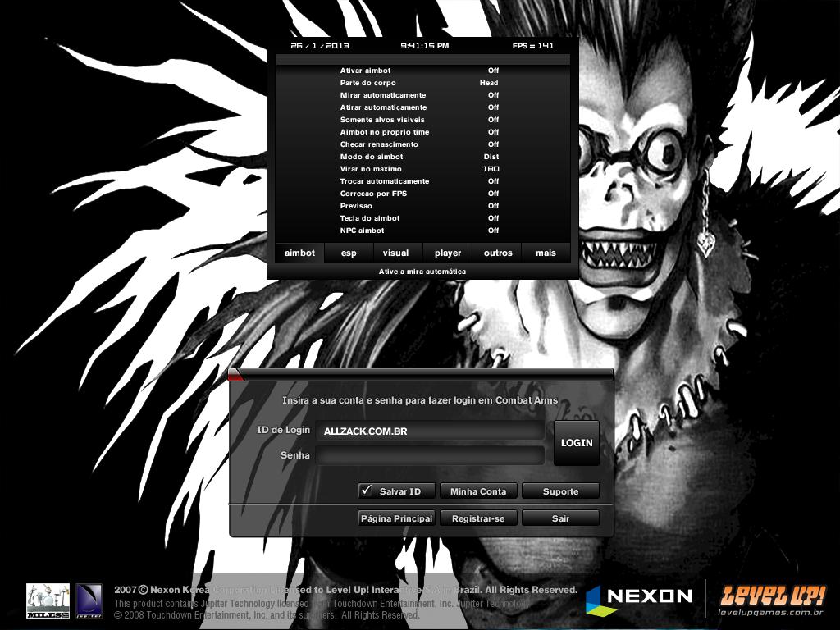Open Suporte
This screenshot has height=630, width=840.
(560, 491)
